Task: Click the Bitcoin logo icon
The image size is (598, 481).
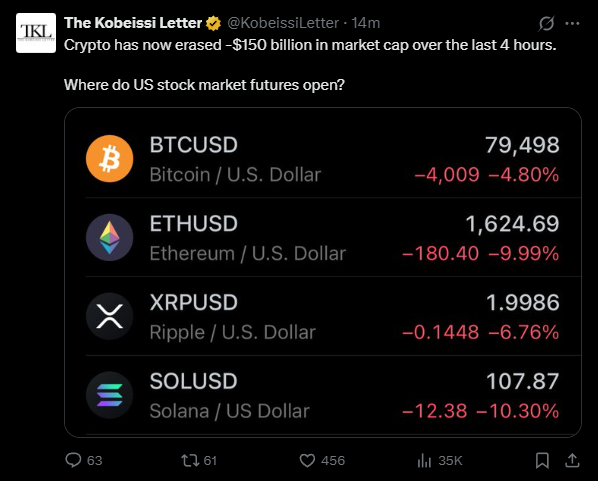Action: click(x=109, y=159)
